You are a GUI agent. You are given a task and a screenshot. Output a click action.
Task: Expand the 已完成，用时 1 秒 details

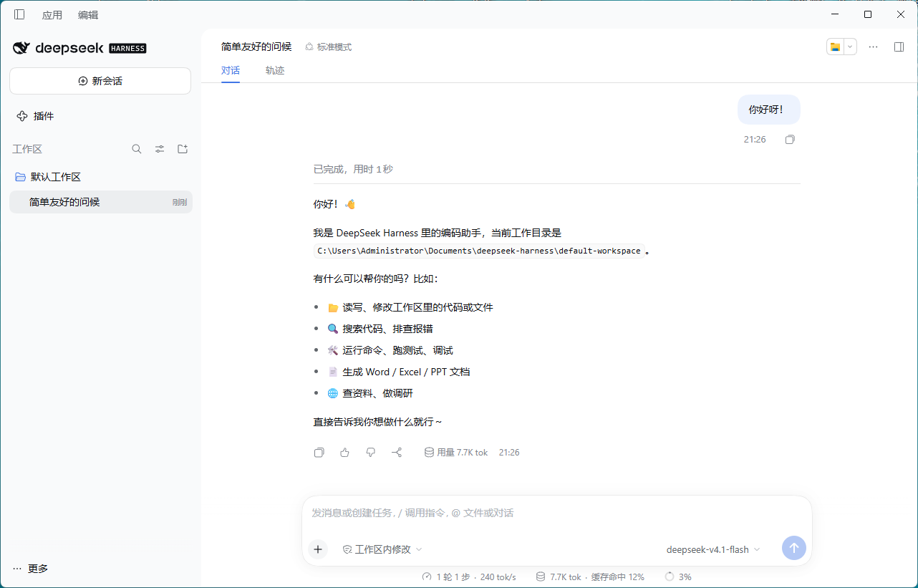click(x=353, y=169)
